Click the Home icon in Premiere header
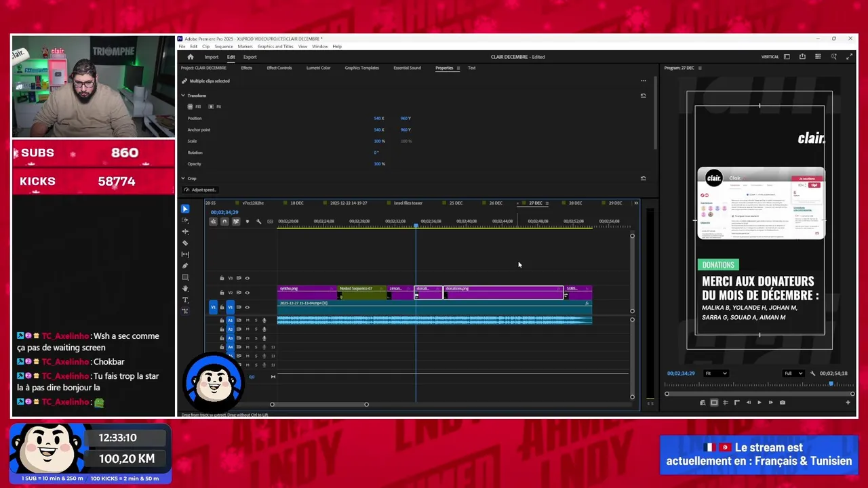Image resolution: width=868 pixels, height=488 pixels. pyautogui.click(x=191, y=57)
